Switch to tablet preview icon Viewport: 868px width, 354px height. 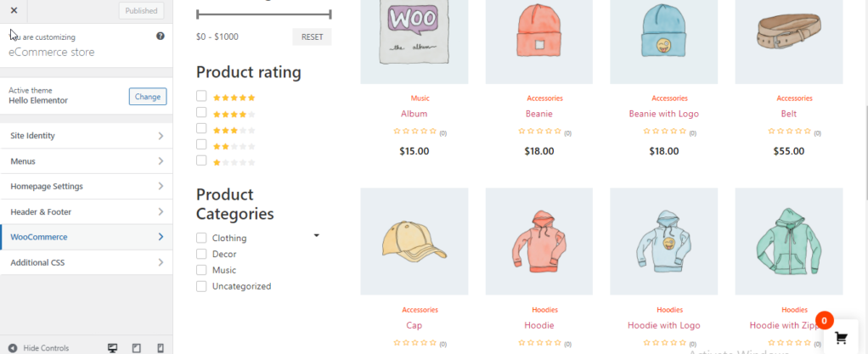point(137,348)
